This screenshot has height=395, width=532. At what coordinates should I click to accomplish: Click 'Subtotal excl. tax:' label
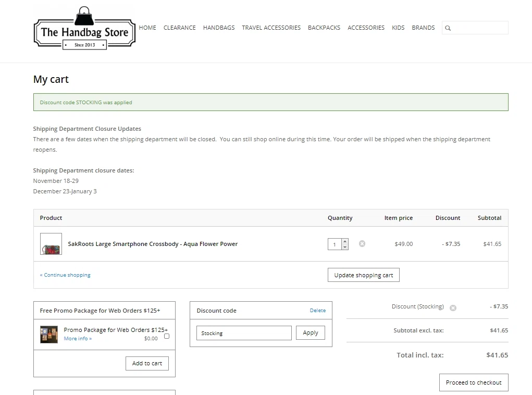418,330
